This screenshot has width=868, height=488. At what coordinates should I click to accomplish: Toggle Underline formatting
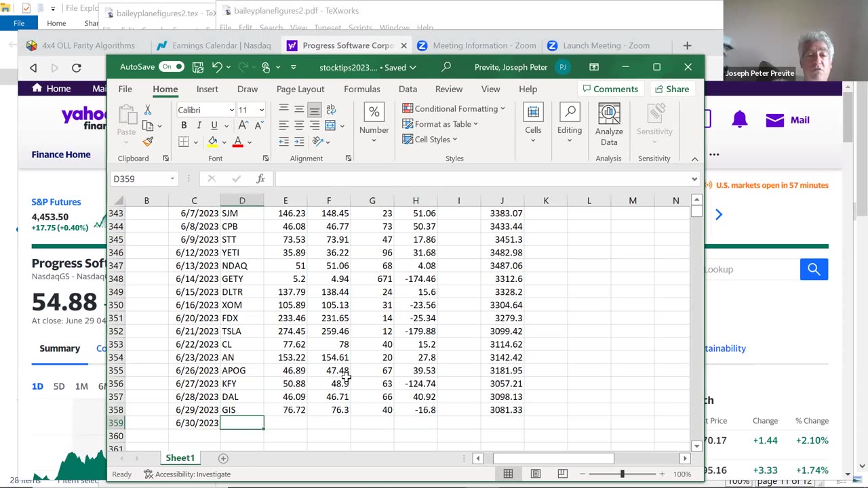(214, 125)
